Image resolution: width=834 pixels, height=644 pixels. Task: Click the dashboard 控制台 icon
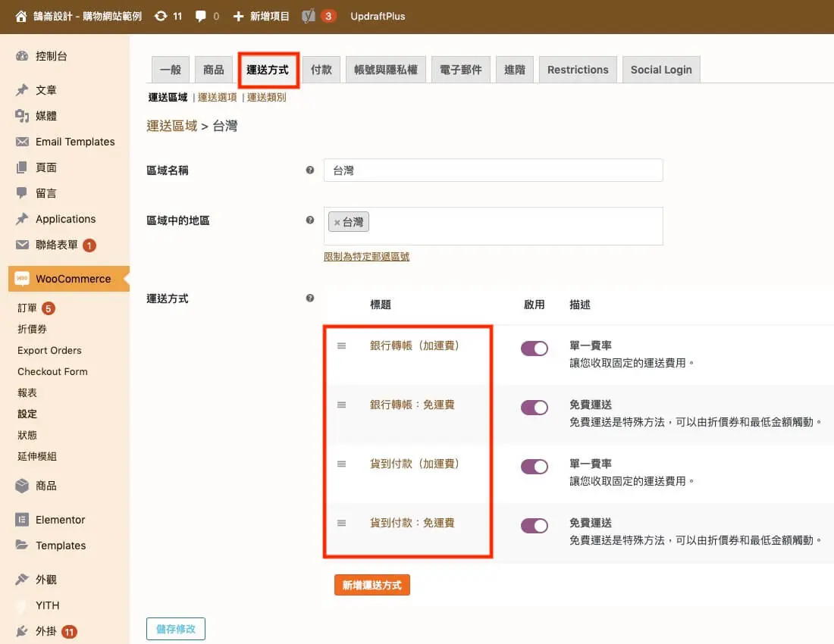tap(22, 56)
